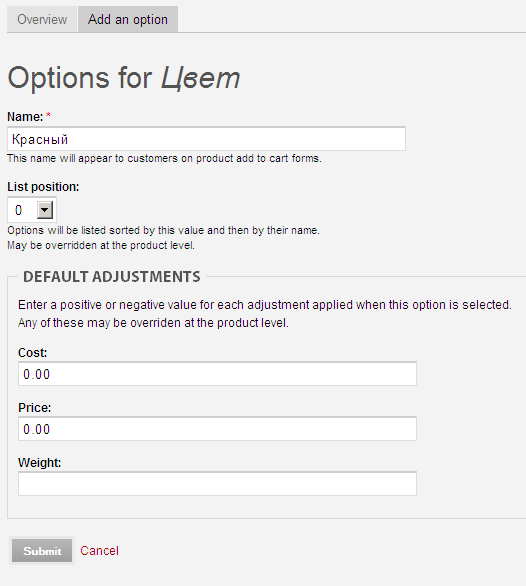
Task: Switch to the Overview tab
Action: click(42, 19)
